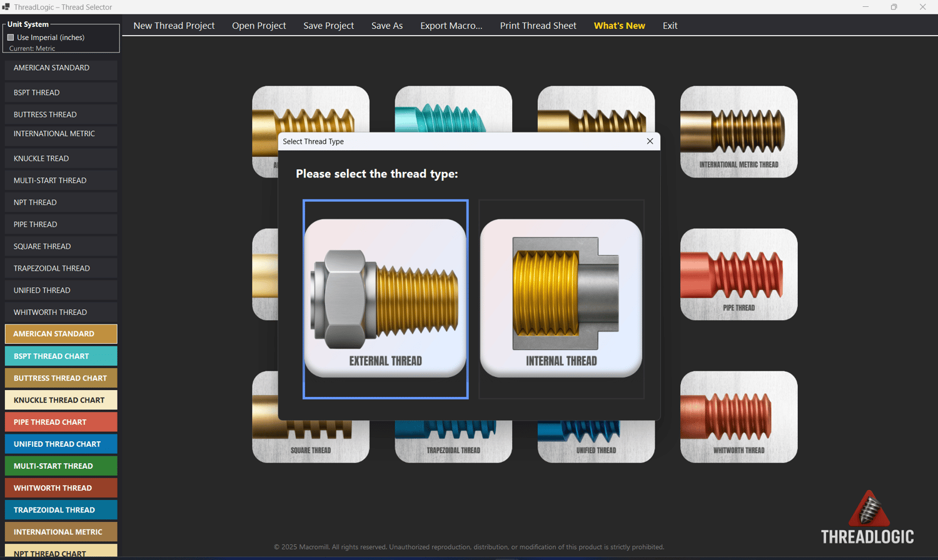Open green MULTI-START THREAD chart button
Viewport: 938px width, 560px height.
pos(61,466)
